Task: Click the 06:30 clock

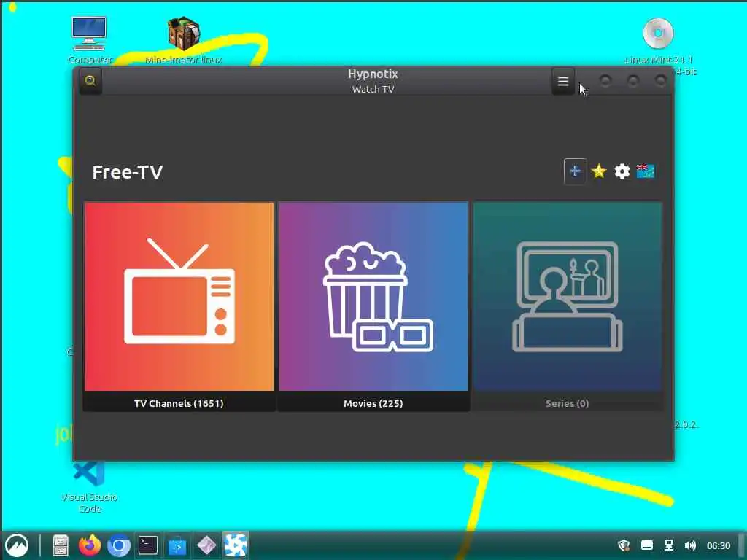Action: tap(719, 545)
